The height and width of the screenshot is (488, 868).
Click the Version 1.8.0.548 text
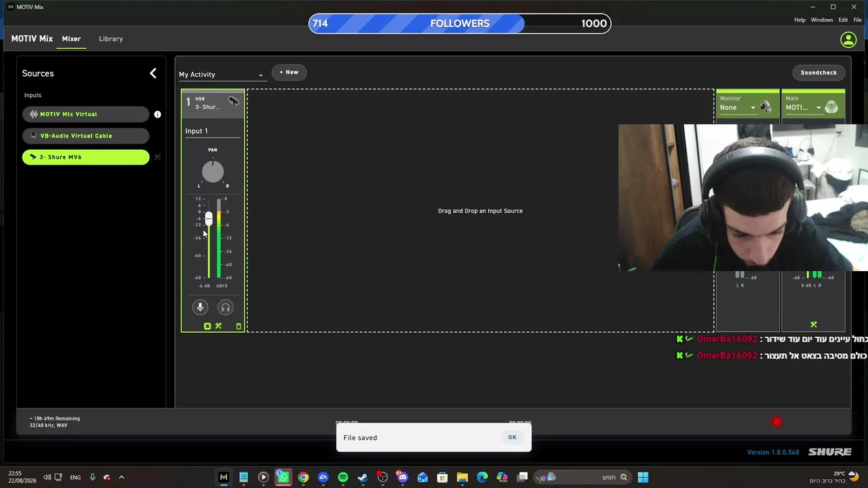[x=773, y=452]
